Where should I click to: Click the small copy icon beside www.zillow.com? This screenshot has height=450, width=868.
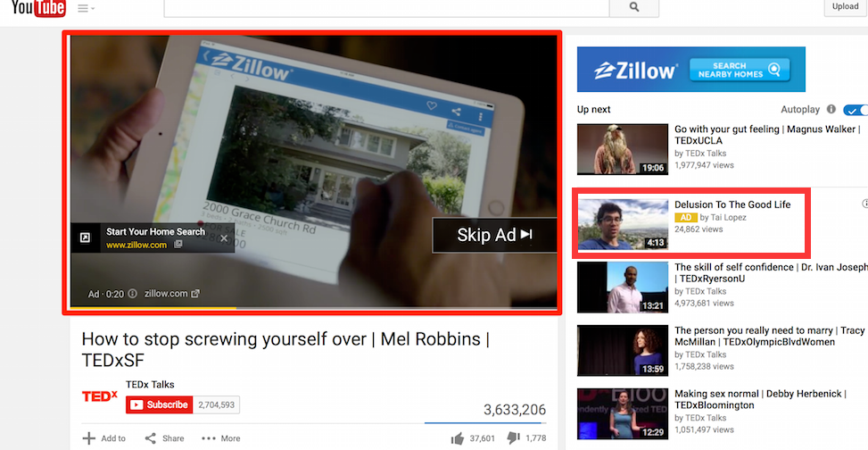coord(178,245)
